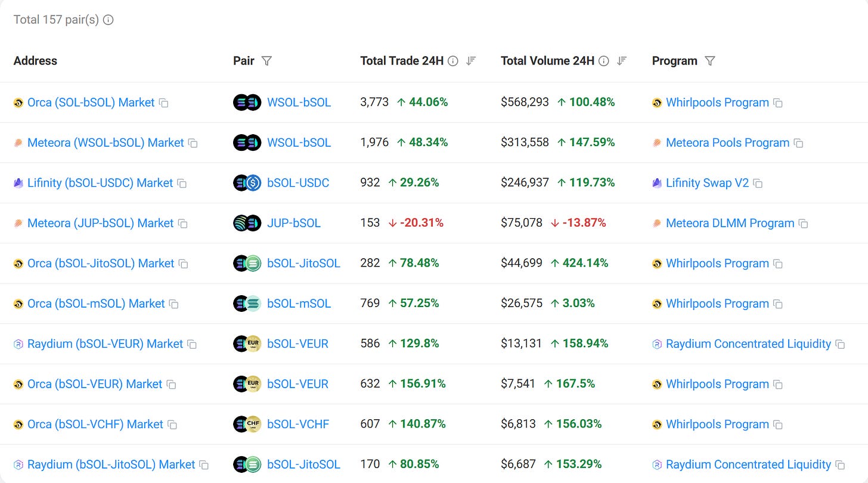868x483 pixels.
Task: Open Raydium (bSOL-VEUR) Market link
Action: coord(105,344)
